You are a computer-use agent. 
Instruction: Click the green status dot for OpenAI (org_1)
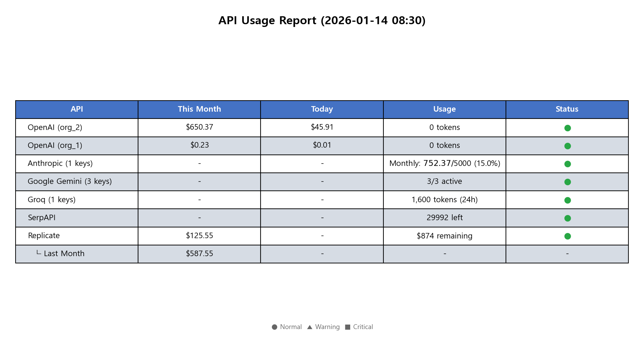[568, 146]
